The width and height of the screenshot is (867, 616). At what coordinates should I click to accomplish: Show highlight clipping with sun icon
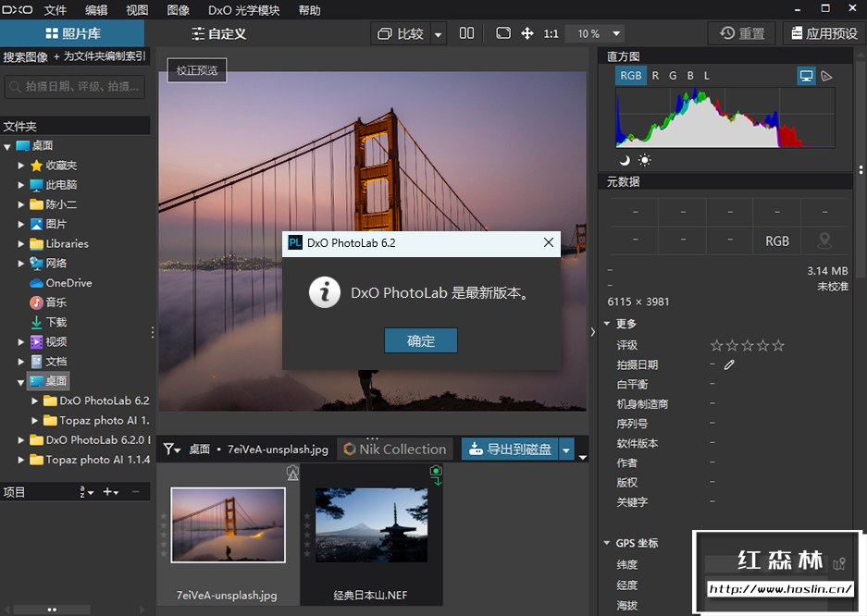tap(644, 160)
